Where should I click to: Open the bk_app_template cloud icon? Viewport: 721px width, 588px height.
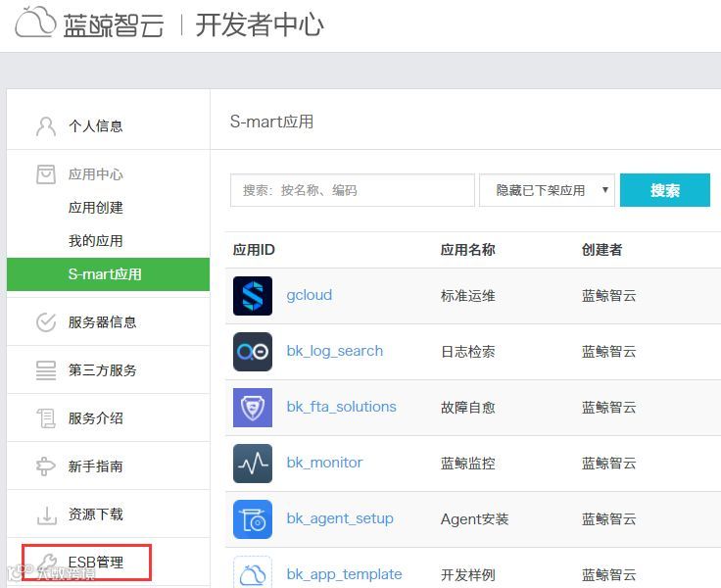click(x=253, y=572)
